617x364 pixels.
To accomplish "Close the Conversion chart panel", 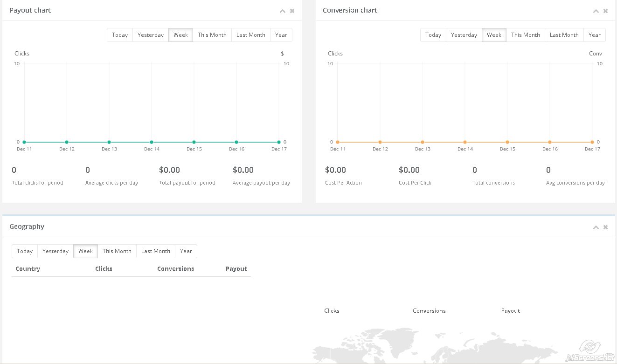I will click(605, 11).
